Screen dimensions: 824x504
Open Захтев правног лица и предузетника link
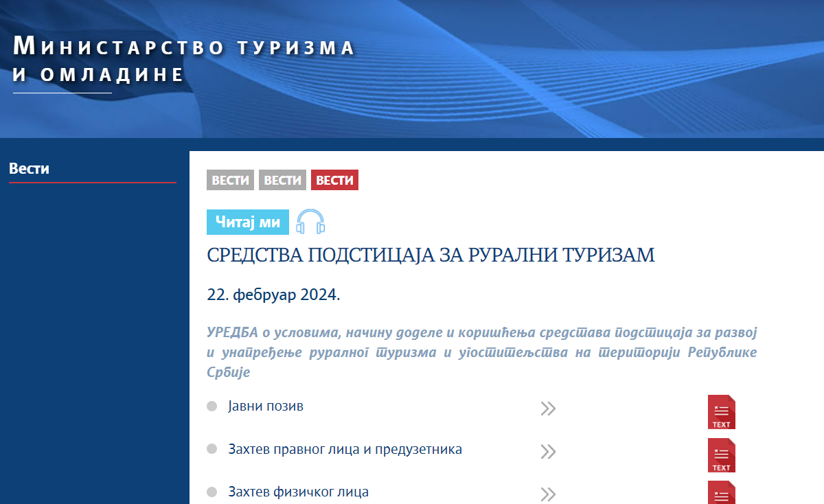[345, 450]
